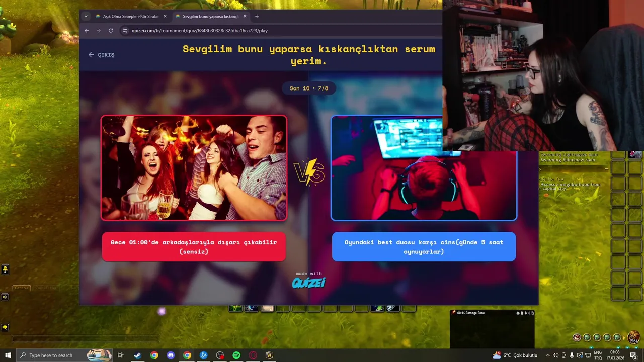
Task: Go back in Chrome
Action: point(87,31)
